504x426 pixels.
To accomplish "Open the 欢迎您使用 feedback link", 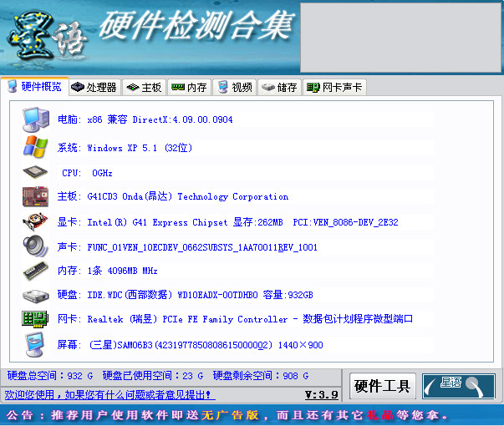I will (x=110, y=394).
